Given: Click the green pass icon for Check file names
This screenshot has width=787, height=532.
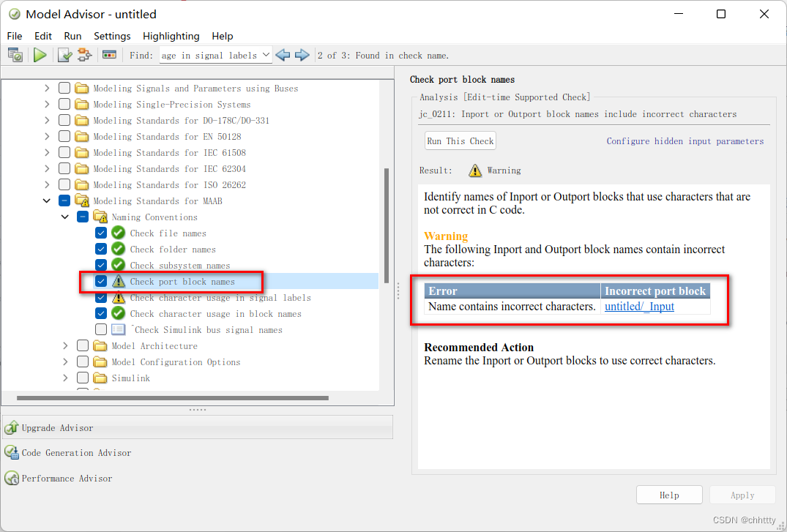Looking at the screenshot, I should tap(118, 233).
